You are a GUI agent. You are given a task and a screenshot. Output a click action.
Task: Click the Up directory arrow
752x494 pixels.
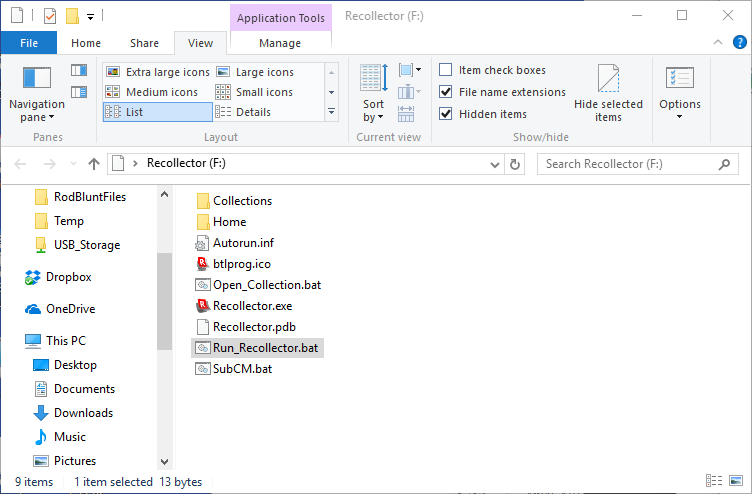pos(94,164)
